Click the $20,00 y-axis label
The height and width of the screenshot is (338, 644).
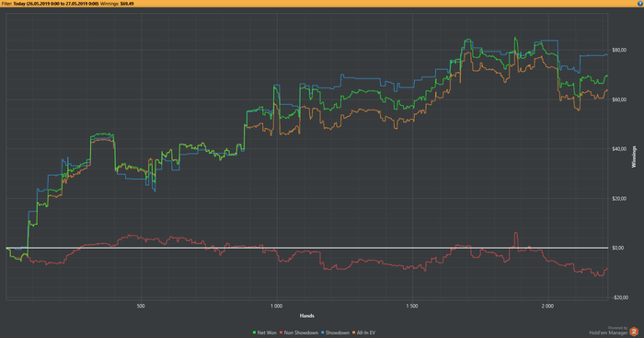coord(619,199)
